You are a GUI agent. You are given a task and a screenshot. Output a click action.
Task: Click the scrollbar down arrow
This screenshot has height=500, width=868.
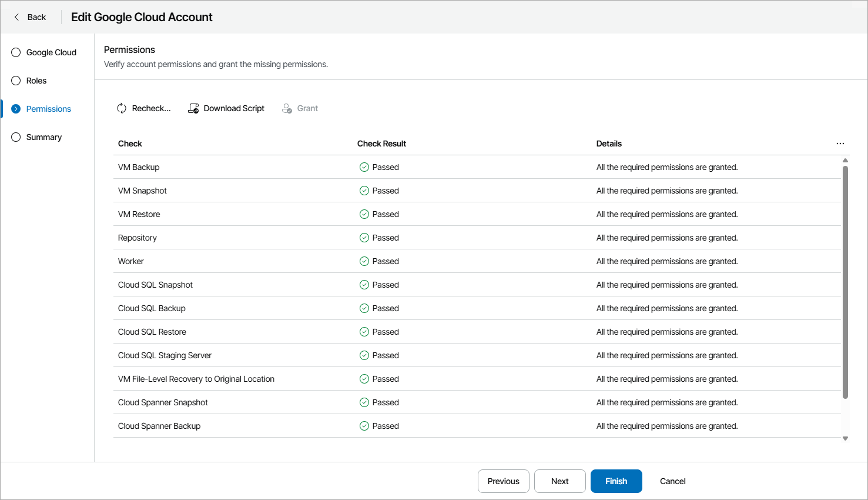[x=845, y=438]
